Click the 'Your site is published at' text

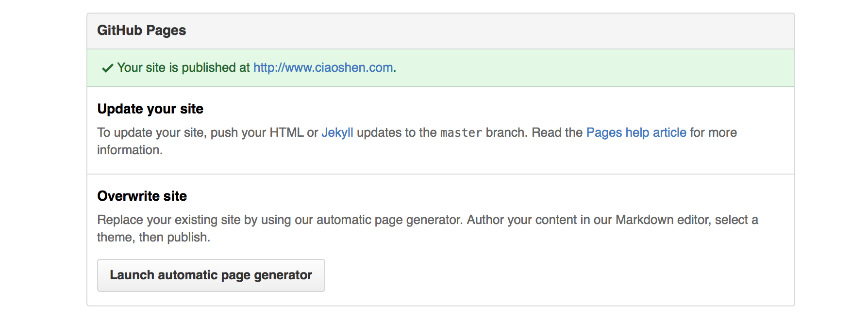(184, 67)
